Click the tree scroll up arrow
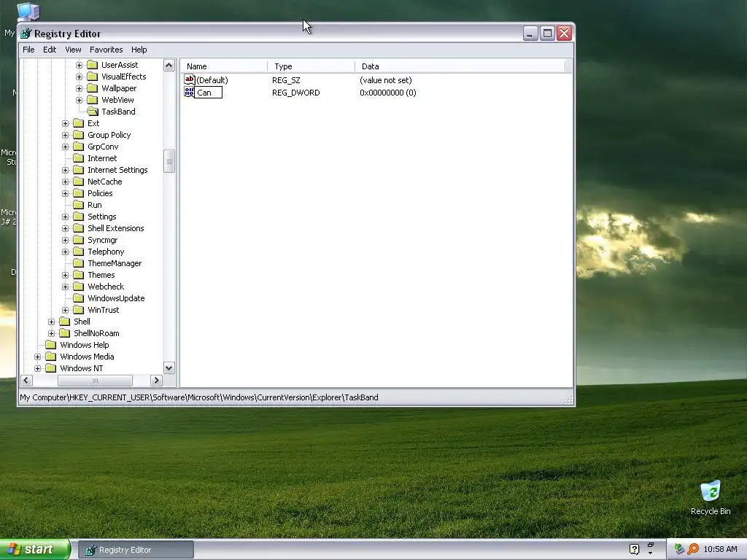 coord(169,65)
